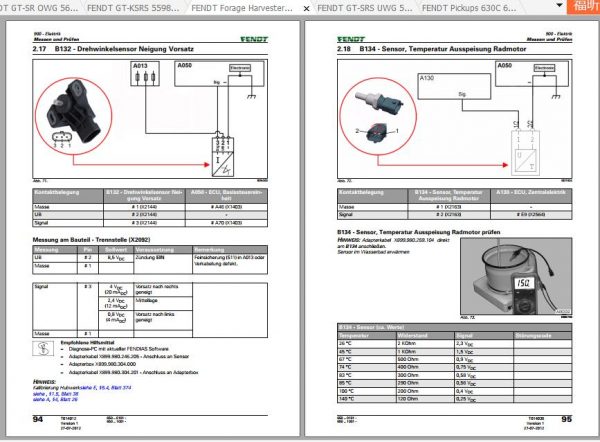This screenshot has width=600, height=442.
Task: Click heading "2.17 B132 - Drehwinkelsensor Neigung Vorsatz"
Action: tap(113, 49)
